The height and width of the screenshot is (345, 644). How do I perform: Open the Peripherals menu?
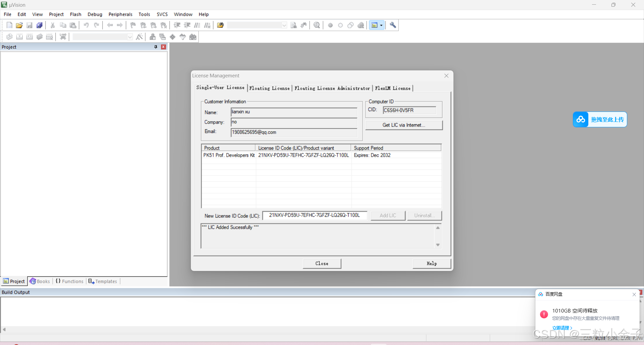click(x=120, y=14)
